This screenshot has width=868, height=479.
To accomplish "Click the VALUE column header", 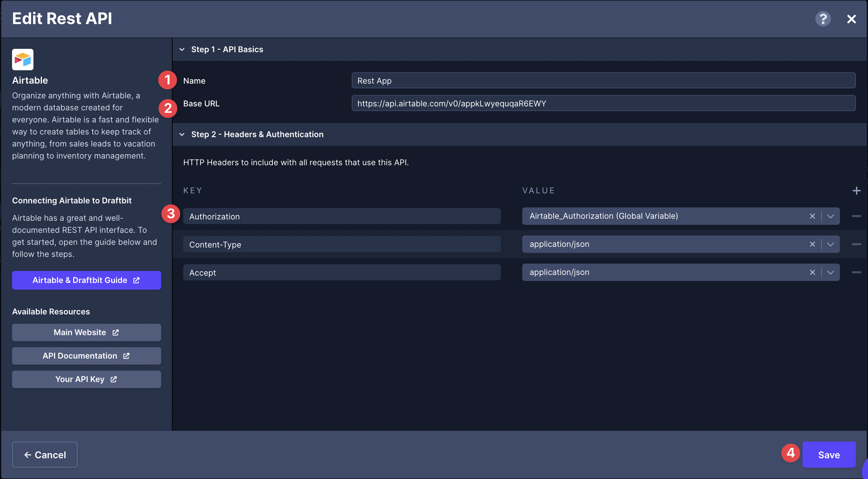I will coord(538,191).
